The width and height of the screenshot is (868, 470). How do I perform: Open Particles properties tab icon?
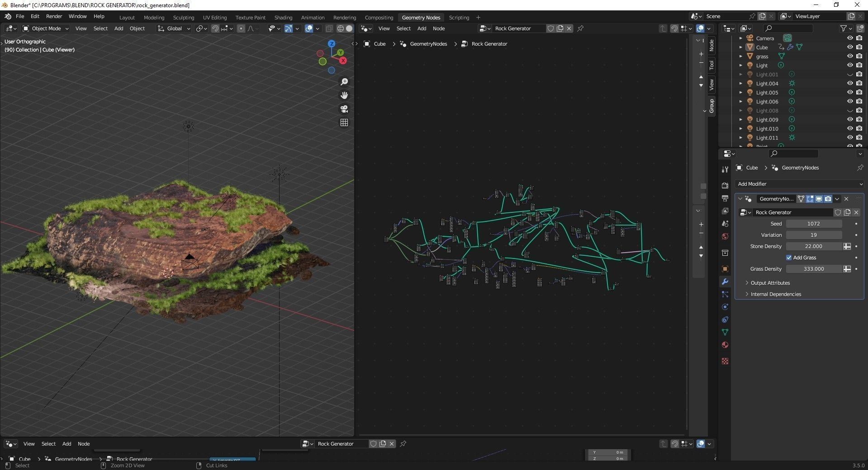click(x=725, y=294)
